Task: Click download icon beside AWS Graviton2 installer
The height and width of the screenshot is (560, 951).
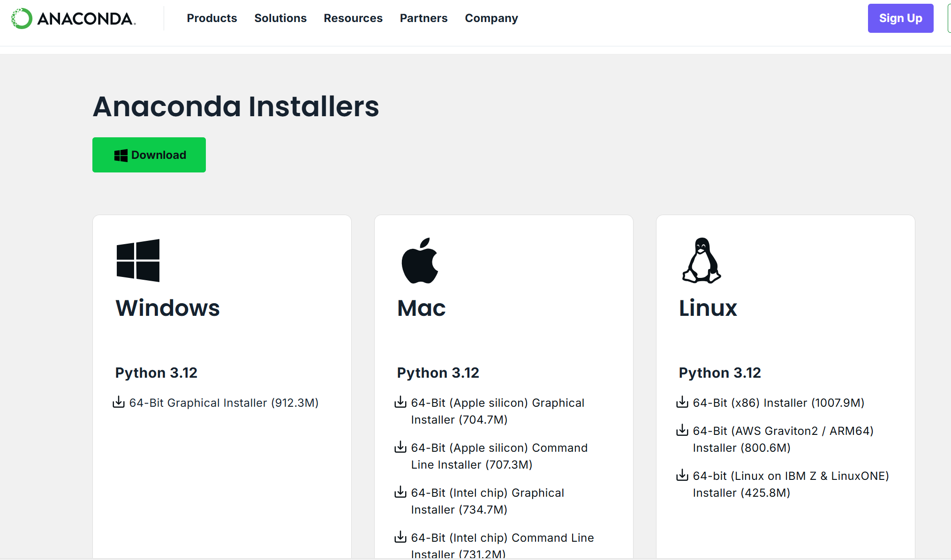Action: click(x=682, y=430)
